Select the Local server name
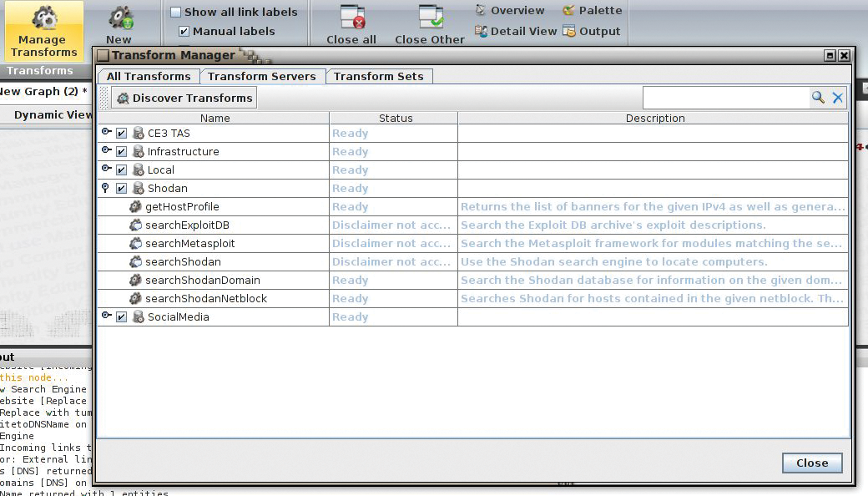 [160, 170]
